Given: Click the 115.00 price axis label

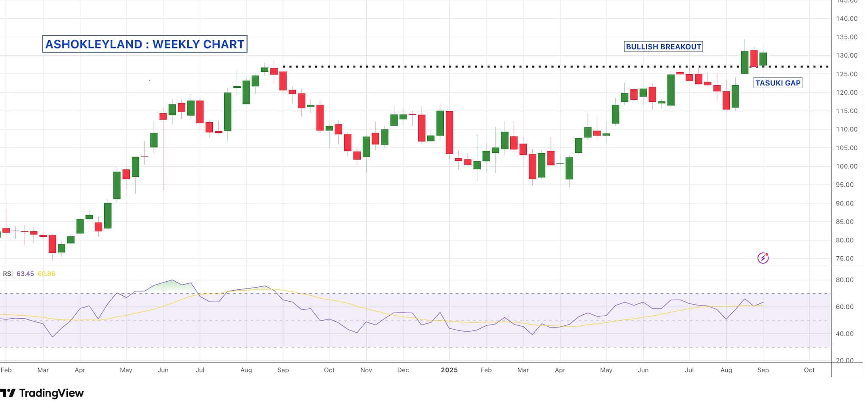Looking at the screenshot, I should point(846,111).
